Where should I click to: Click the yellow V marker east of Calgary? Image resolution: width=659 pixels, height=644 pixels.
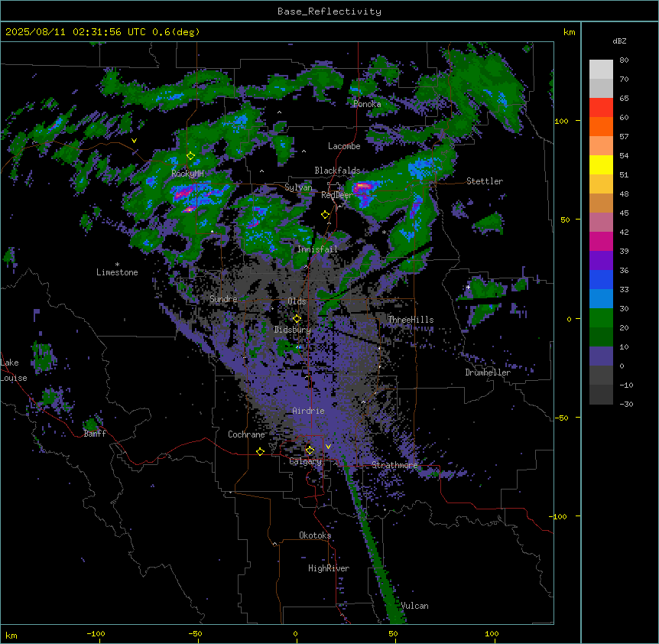(x=328, y=447)
